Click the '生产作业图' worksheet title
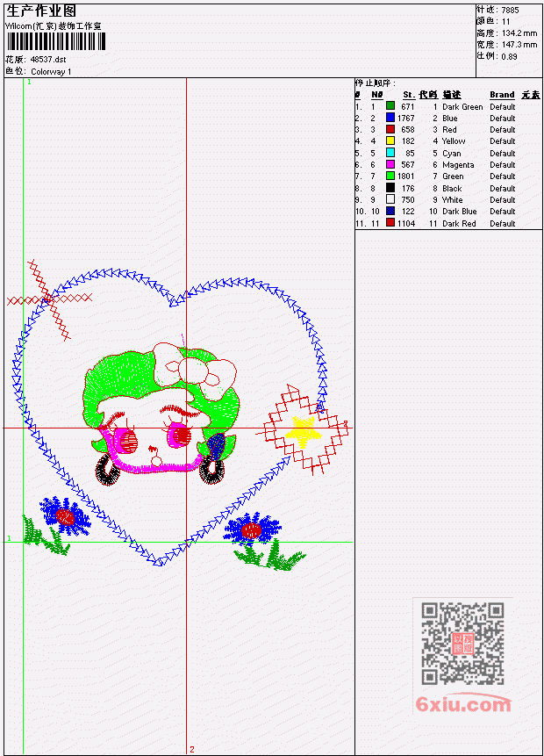This screenshot has height=756, width=544. click(x=41, y=11)
